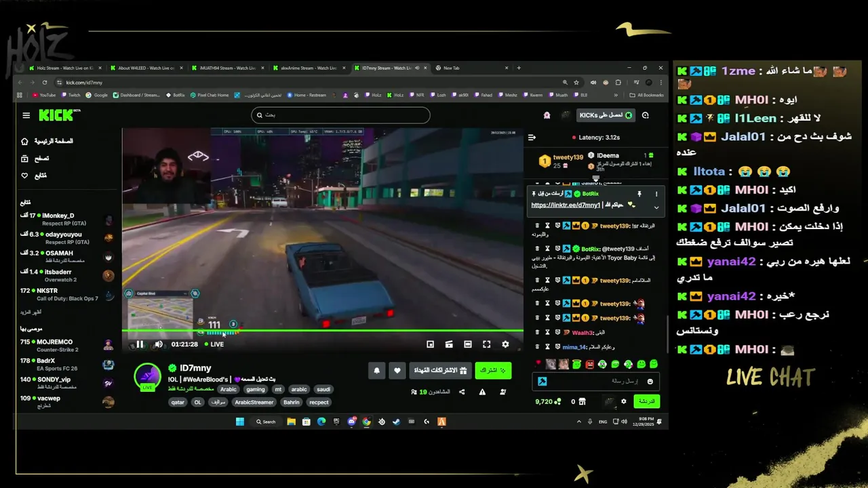Send chat with green chat button
The image size is (868, 488).
(x=647, y=401)
